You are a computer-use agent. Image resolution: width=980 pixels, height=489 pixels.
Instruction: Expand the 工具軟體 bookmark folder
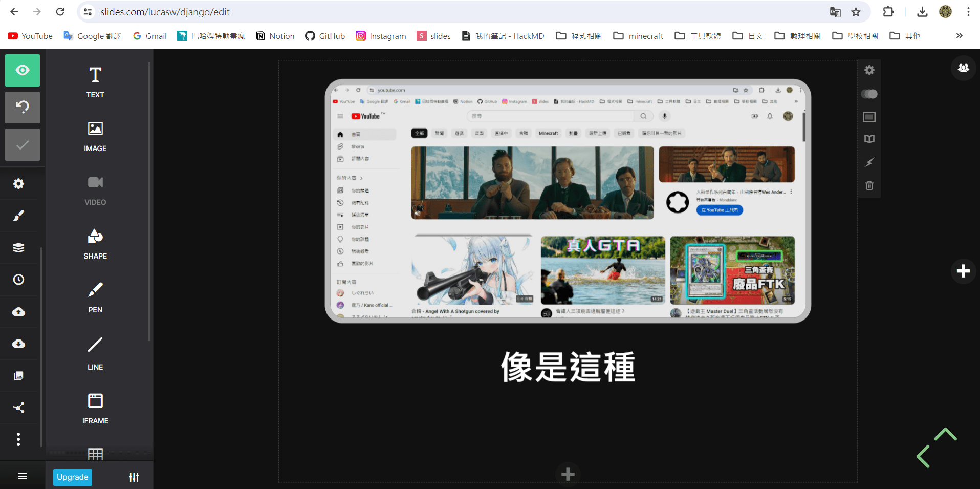[x=698, y=36]
